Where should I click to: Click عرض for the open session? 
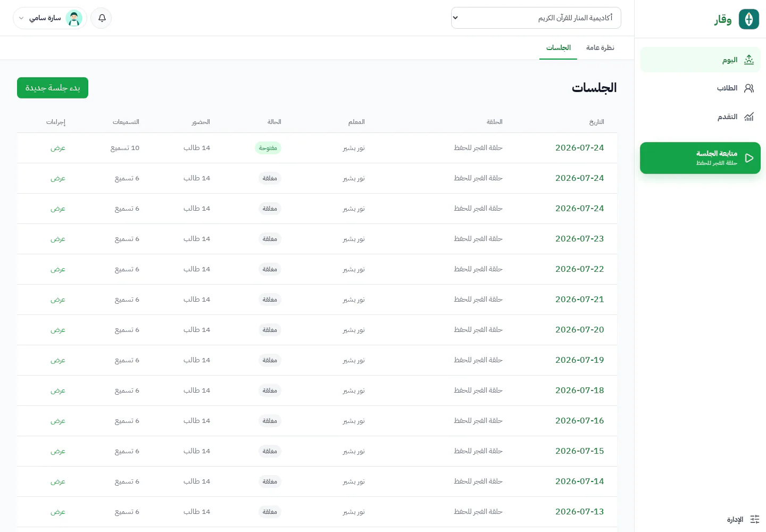tap(57, 148)
